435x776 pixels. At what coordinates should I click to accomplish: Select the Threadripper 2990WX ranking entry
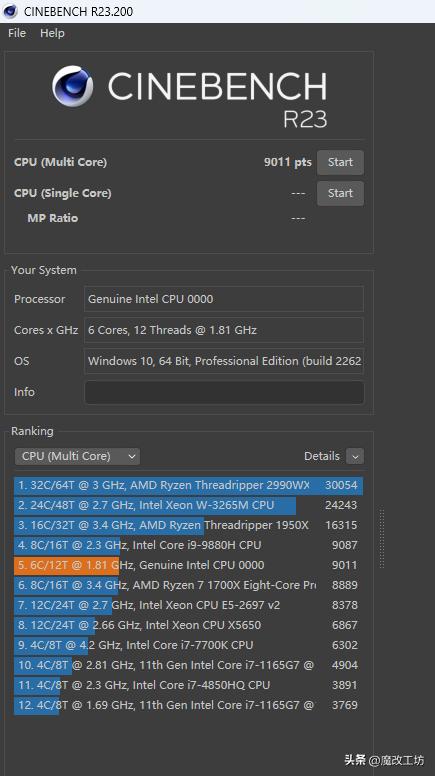(x=188, y=485)
